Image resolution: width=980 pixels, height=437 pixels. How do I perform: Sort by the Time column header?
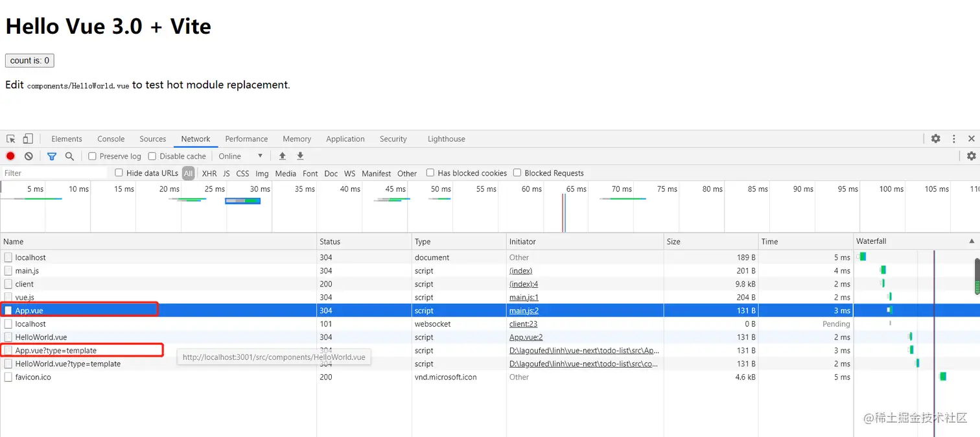point(806,241)
